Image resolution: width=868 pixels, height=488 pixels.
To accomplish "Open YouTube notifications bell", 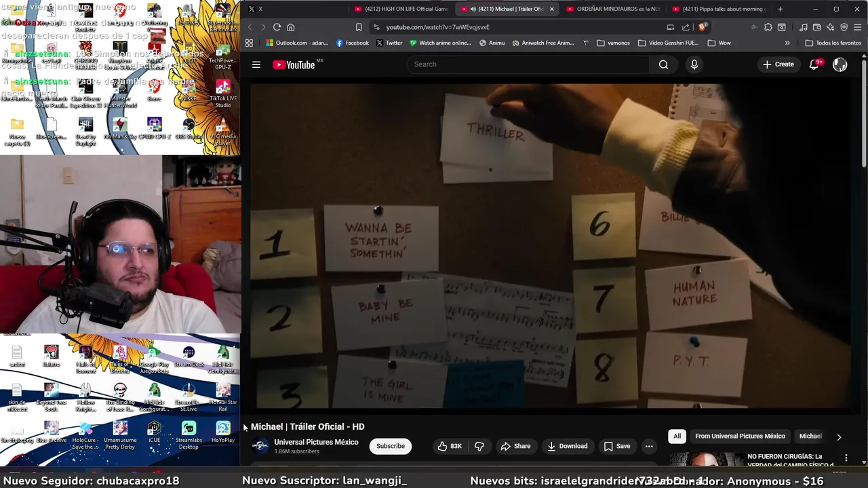I will (814, 64).
